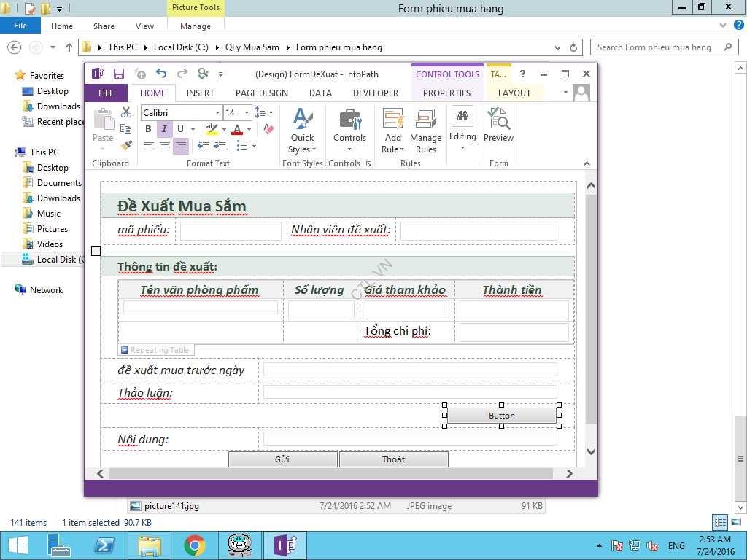This screenshot has height=560, width=747.
Task: Click the Undo arrow in quick access toolbar
Action: coord(161,74)
